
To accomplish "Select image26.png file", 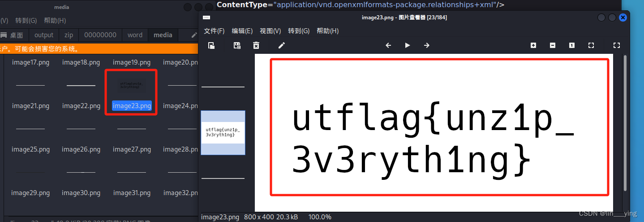I will click(x=81, y=149).
